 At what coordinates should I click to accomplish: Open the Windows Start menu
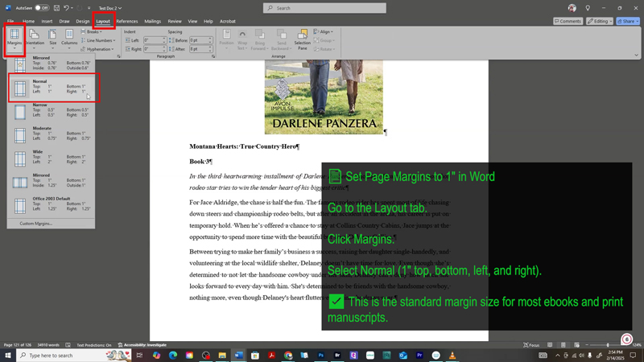click(x=8, y=356)
